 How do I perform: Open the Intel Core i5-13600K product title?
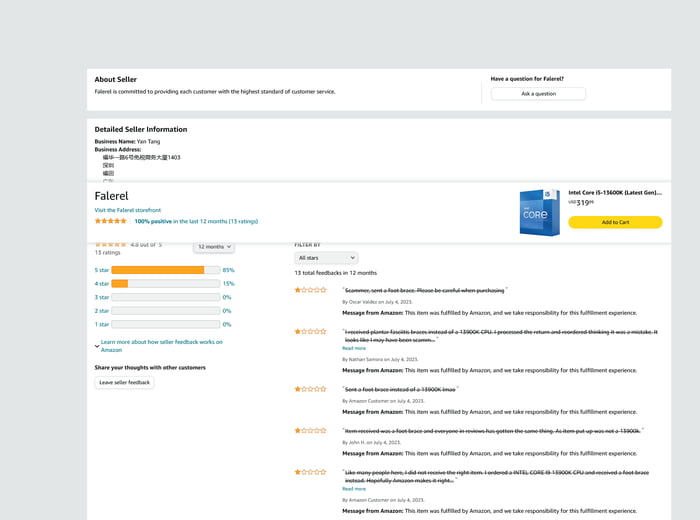point(614,192)
